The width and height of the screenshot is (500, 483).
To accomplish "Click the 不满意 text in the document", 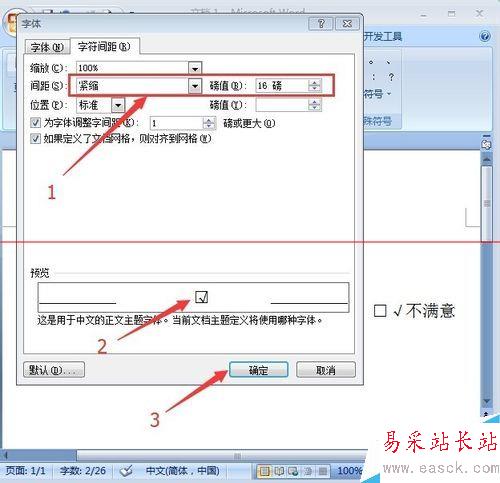I will pyautogui.click(x=430, y=311).
